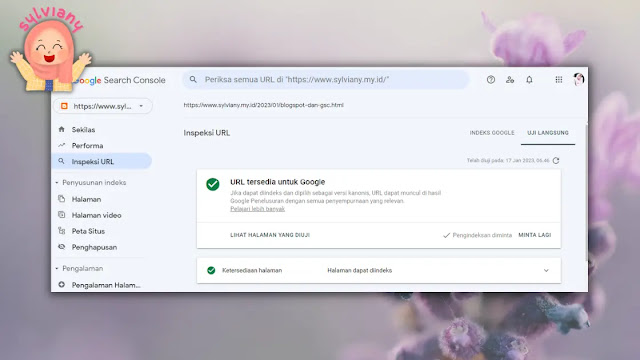The image size is (640, 360).
Task: Expand the Ketersediaan halaman row chevron
Action: [x=546, y=270]
